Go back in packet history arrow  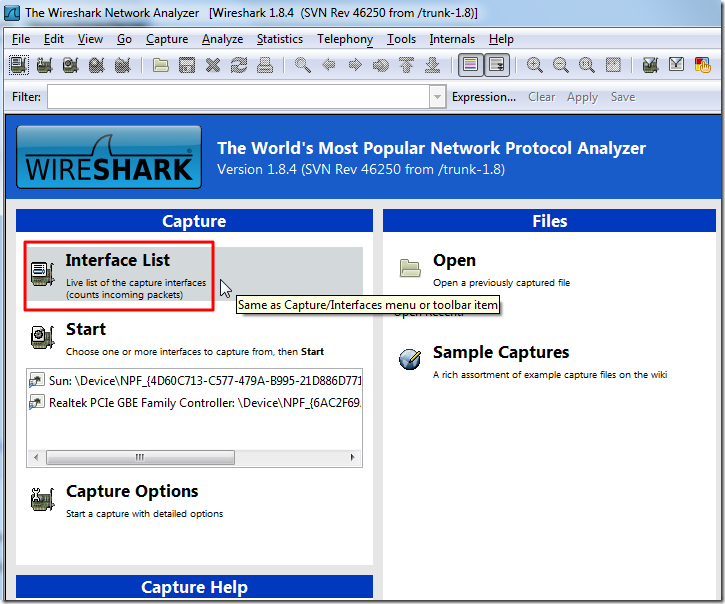(x=329, y=65)
